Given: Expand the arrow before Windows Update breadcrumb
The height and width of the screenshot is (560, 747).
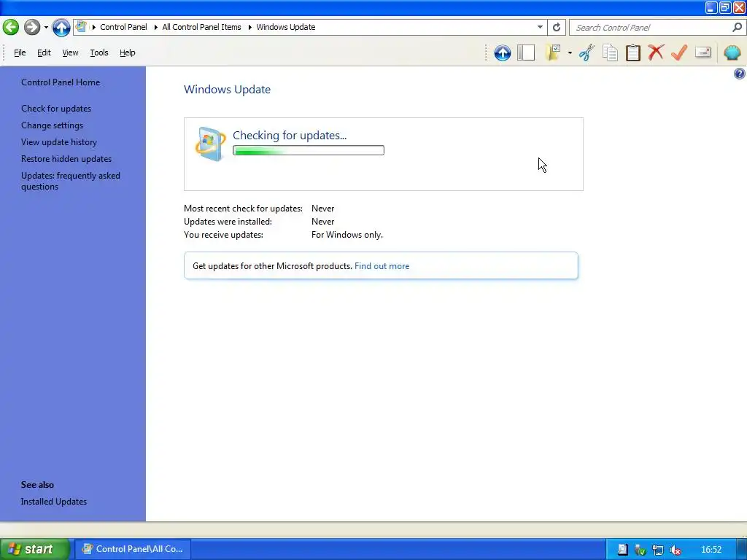Looking at the screenshot, I should 249,27.
